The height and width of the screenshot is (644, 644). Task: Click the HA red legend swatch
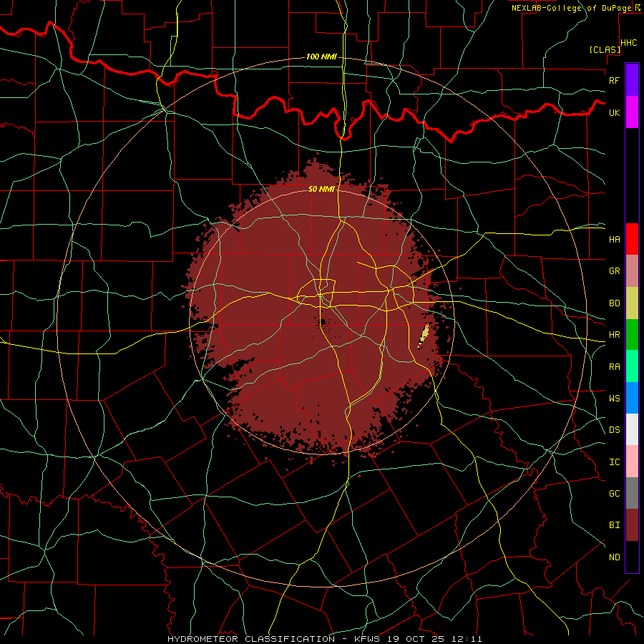tap(632, 239)
